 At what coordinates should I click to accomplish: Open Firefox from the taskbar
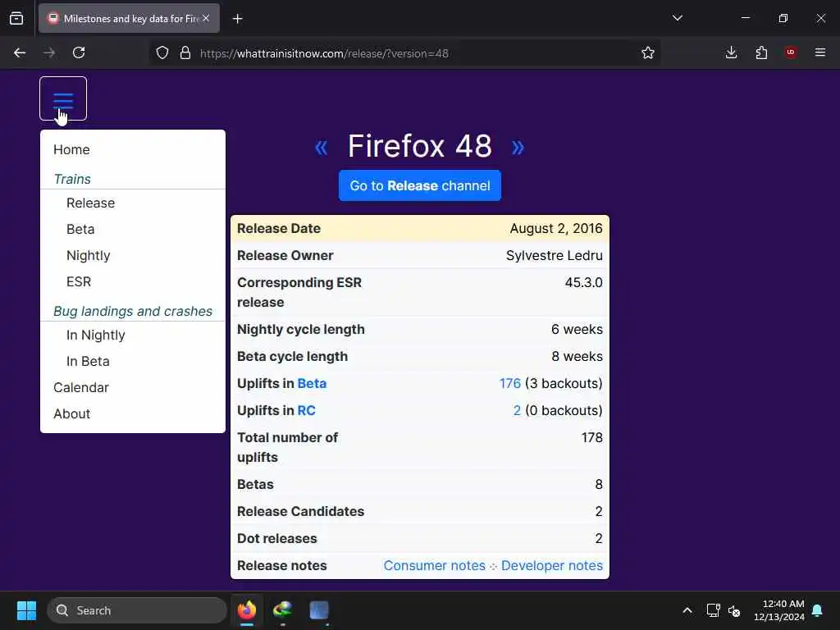click(x=247, y=610)
